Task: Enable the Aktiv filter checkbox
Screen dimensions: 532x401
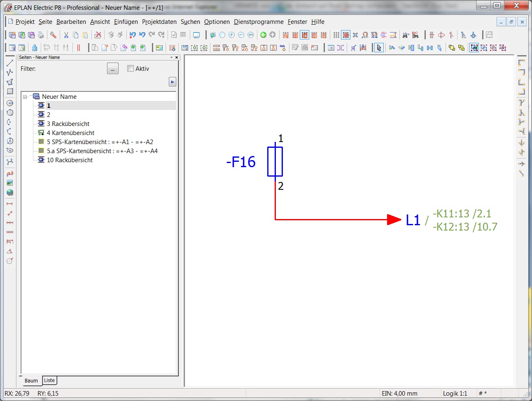Action: pyautogui.click(x=131, y=69)
